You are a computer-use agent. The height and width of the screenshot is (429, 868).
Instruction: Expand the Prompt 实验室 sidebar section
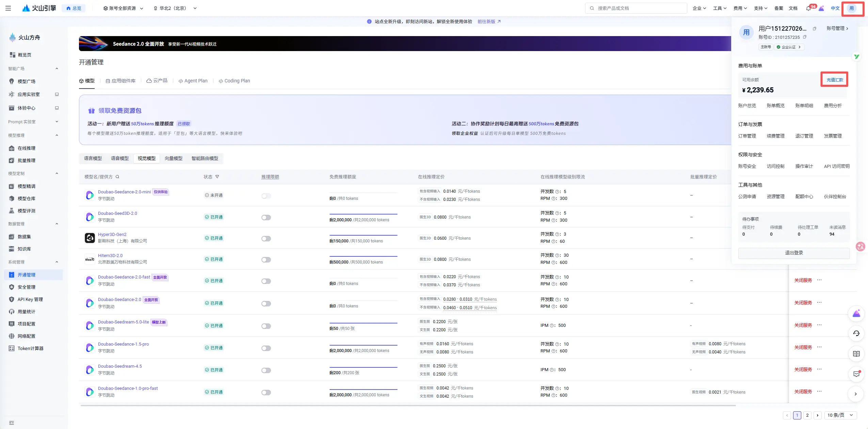[57, 122]
